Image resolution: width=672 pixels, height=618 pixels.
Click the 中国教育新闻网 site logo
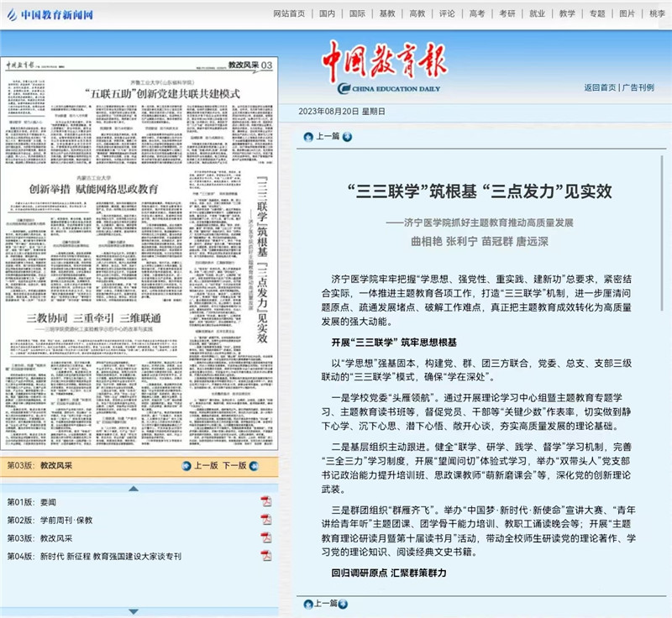coord(50,15)
